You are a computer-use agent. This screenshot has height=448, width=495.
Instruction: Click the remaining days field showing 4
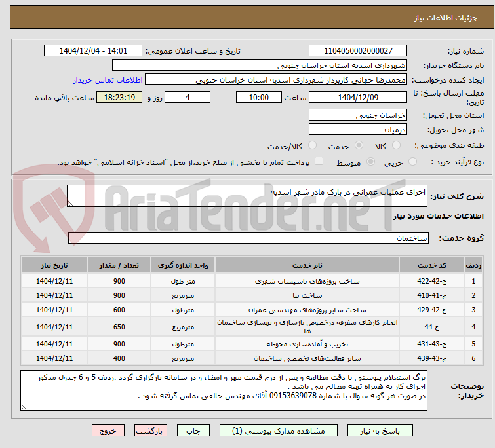tap(188, 97)
